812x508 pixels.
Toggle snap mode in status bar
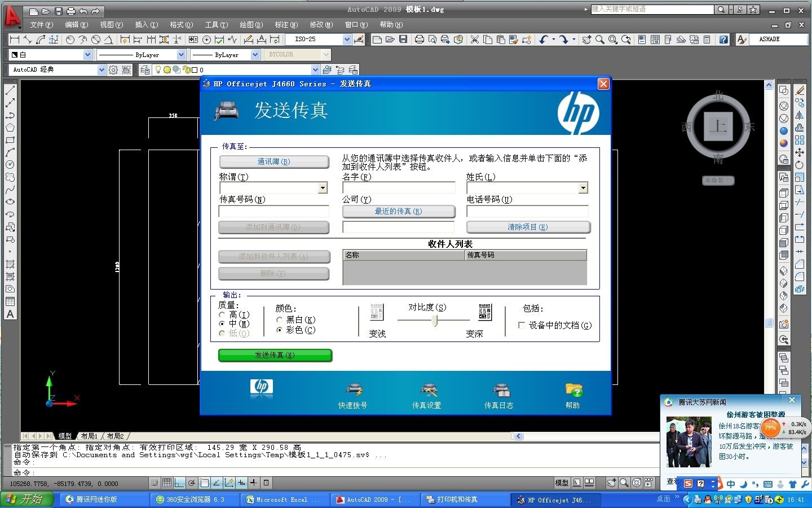point(155,483)
